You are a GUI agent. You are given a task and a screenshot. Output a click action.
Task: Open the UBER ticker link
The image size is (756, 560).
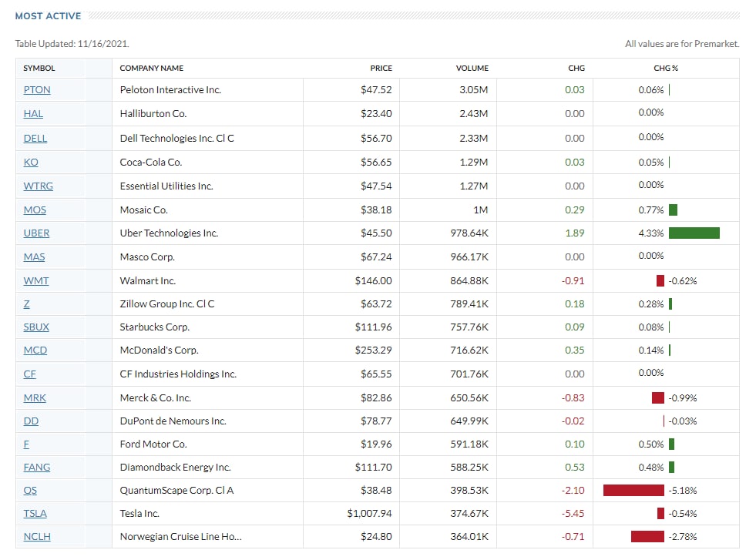[x=37, y=233]
